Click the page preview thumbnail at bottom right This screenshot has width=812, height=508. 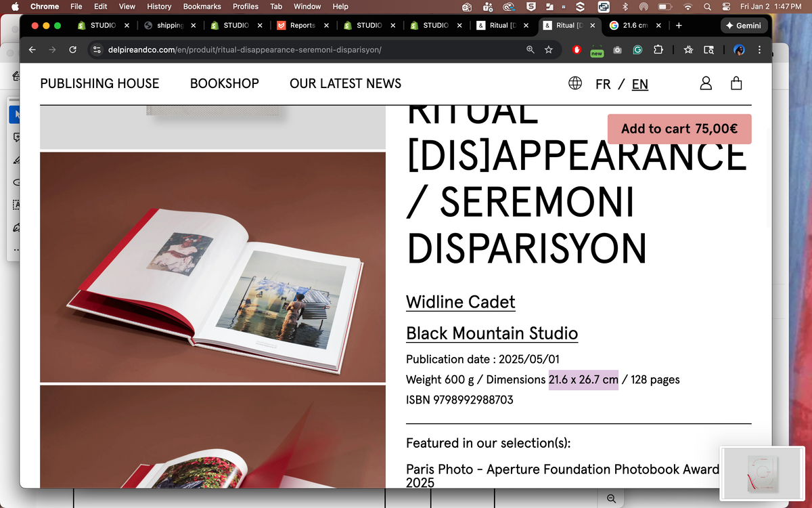click(762, 473)
